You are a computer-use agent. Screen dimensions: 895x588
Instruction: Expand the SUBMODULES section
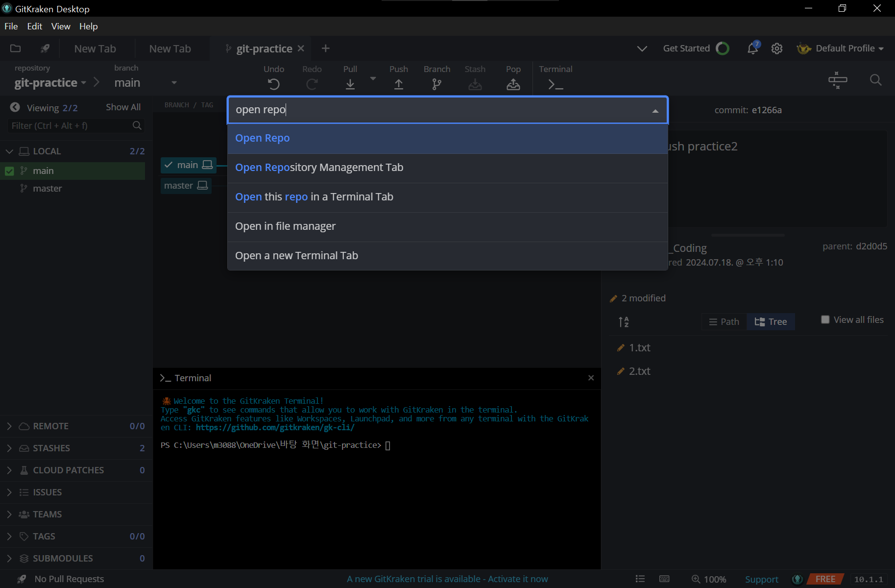pyautogui.click(x=9, y=559)
